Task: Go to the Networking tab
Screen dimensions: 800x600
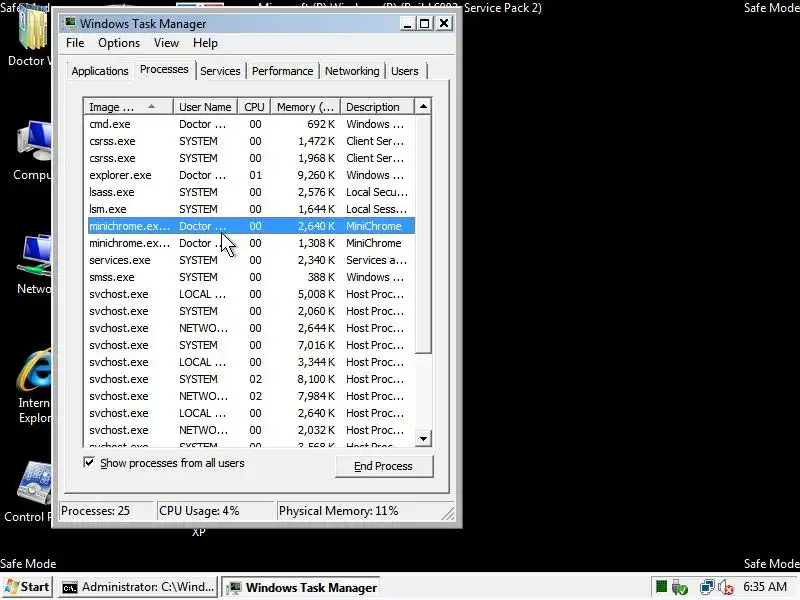Action: pyautogui.click(x=352, y=71)
